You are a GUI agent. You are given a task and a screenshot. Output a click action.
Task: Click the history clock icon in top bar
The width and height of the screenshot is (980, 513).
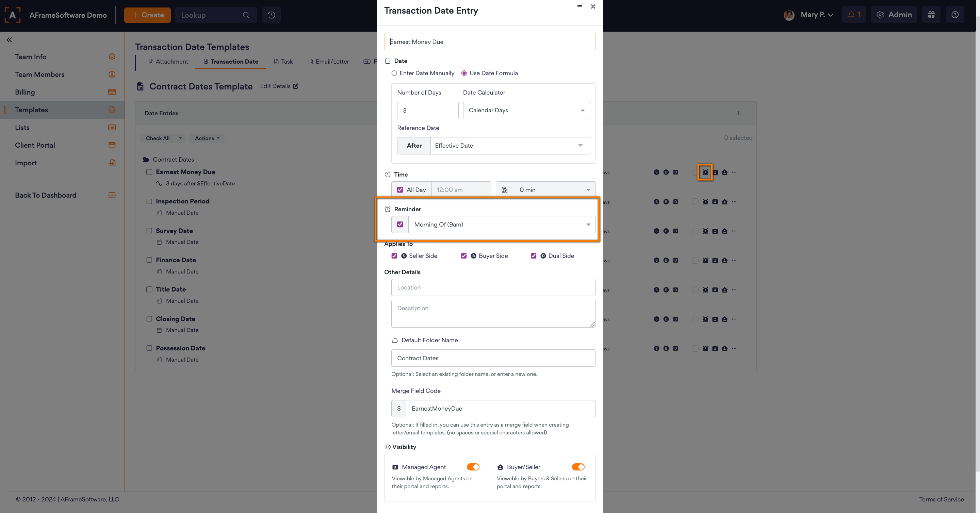pos(271,15)
